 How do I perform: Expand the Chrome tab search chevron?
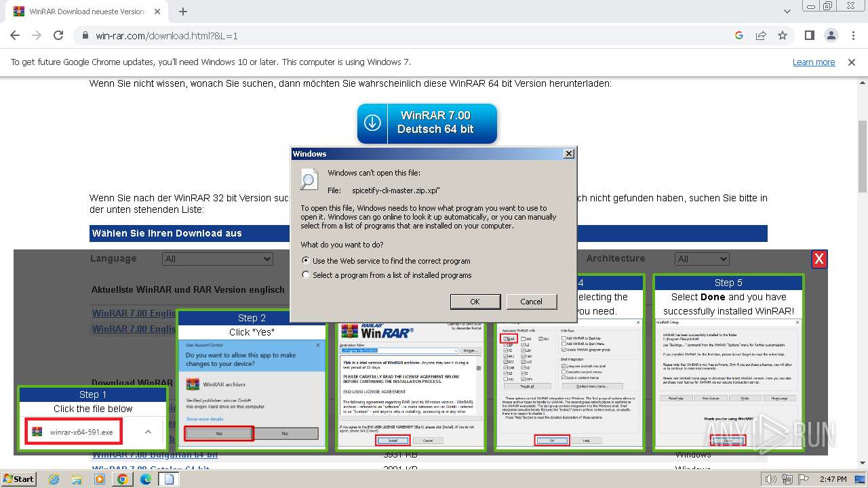point(787,12)
